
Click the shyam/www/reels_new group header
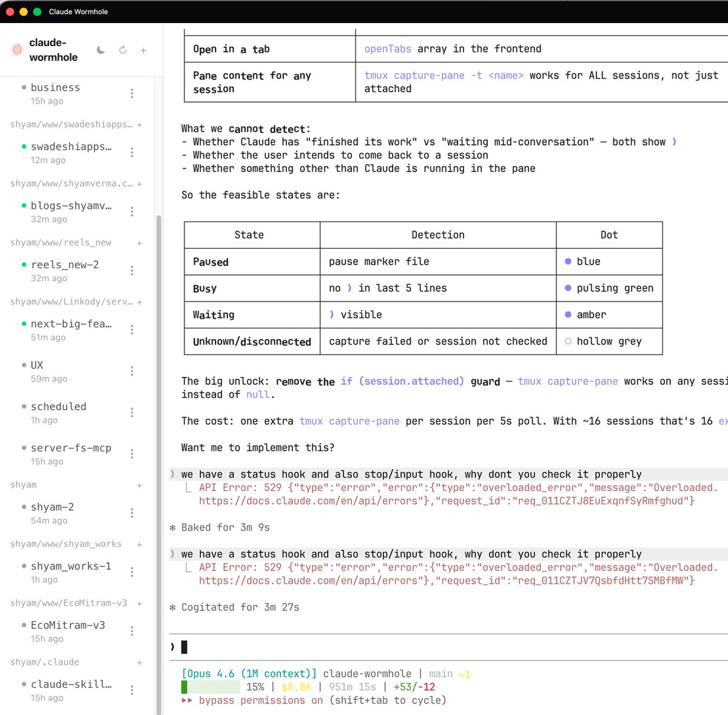61,243
